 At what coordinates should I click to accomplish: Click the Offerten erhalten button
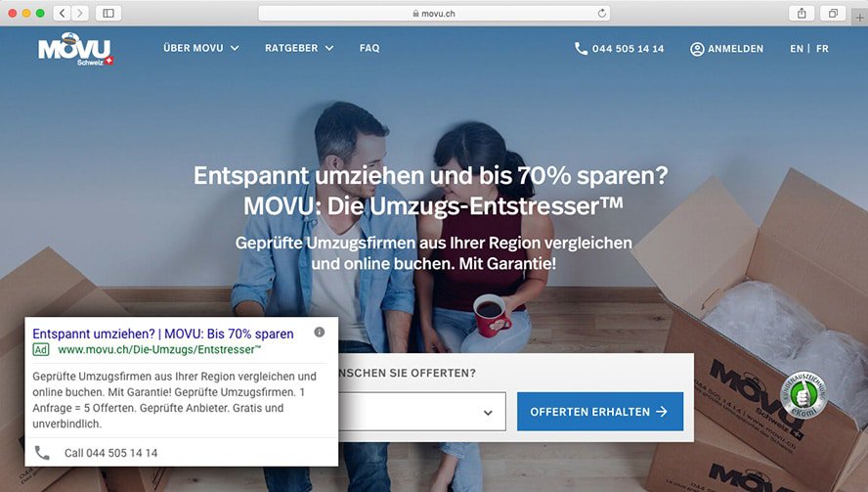click(x=600, y=412)
